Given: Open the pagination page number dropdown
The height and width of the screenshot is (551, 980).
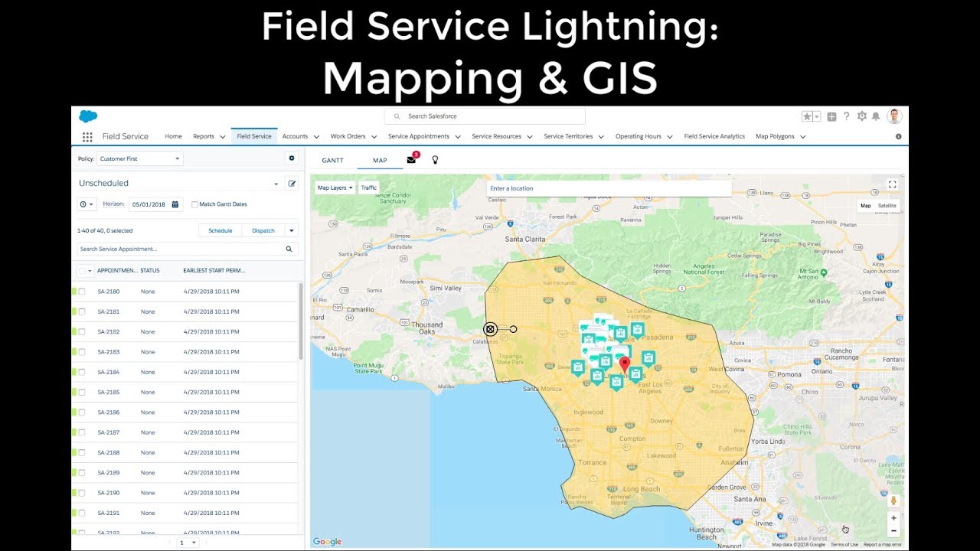Looking at the screenshot, I should (x=188, y=543).
